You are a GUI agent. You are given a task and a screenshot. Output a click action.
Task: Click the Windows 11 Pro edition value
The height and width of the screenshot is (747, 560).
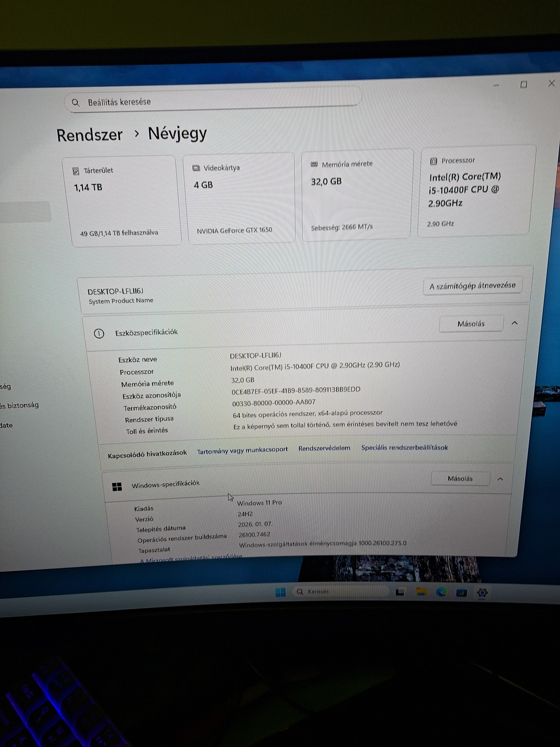coord(259,503)
